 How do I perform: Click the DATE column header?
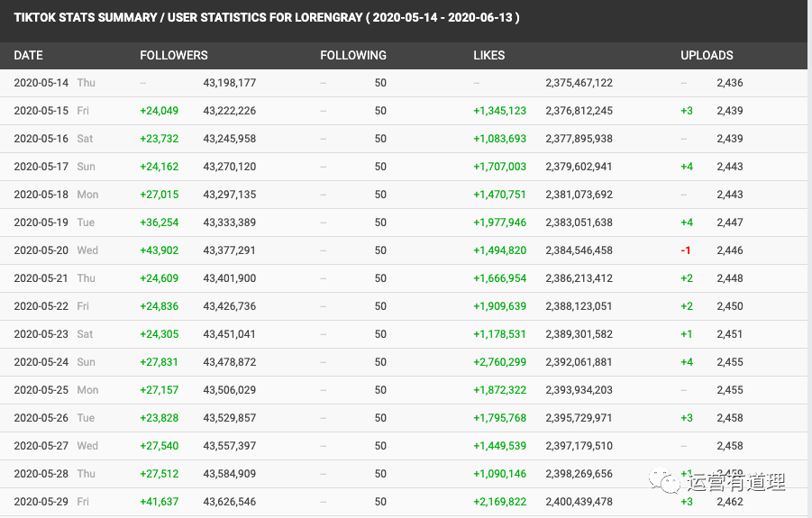click(x=29, y=55)
